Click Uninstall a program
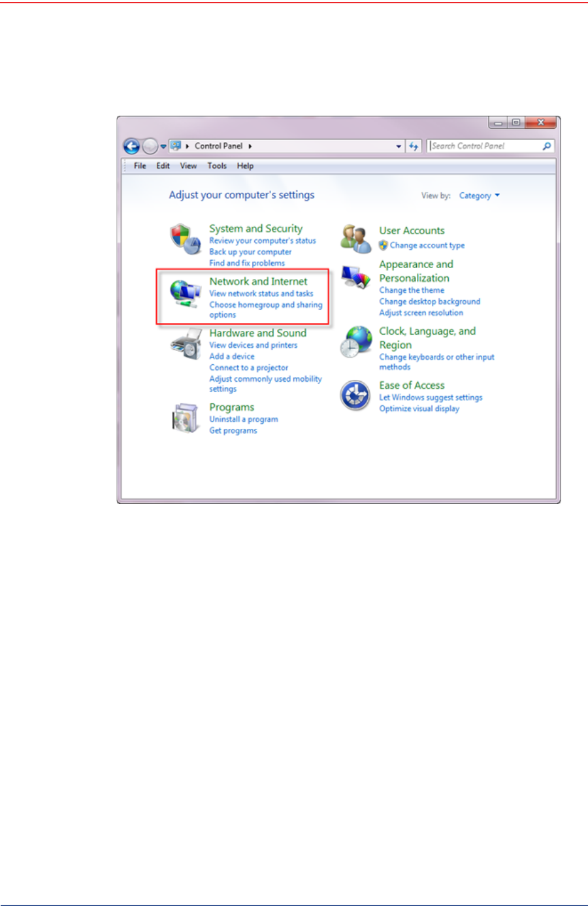The width and height of the screenshot is (588, 912). [243, 419]
